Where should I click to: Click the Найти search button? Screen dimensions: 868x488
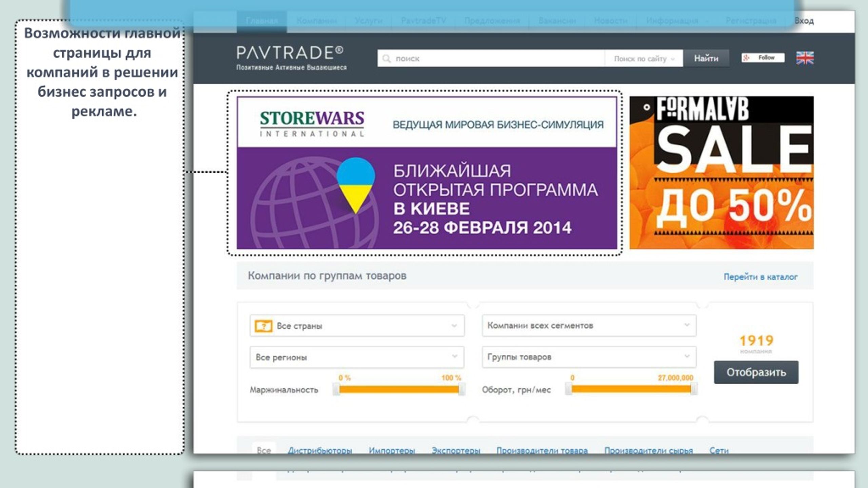click(x=706, y=59)
